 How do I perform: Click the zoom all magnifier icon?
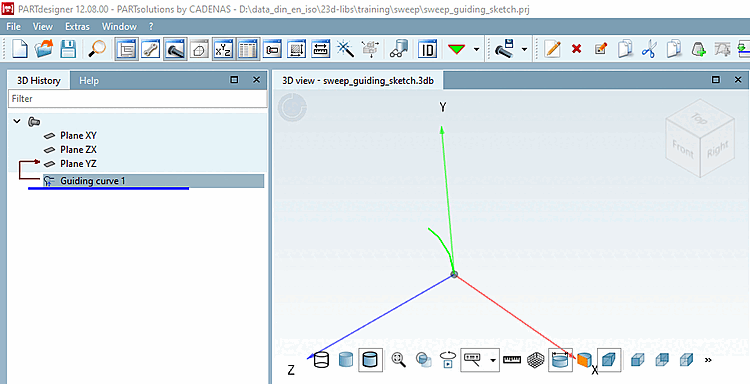399,360
